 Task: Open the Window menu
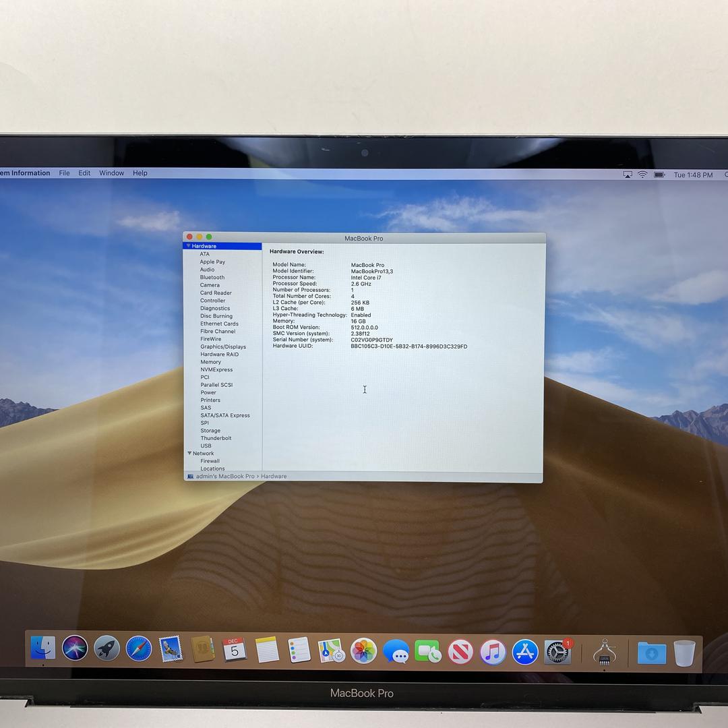111,173
